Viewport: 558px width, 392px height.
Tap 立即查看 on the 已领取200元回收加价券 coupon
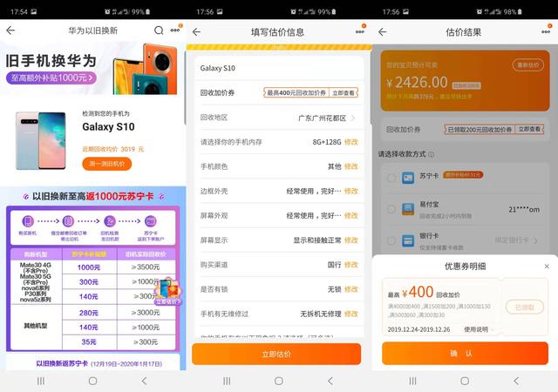coord(529,130)
